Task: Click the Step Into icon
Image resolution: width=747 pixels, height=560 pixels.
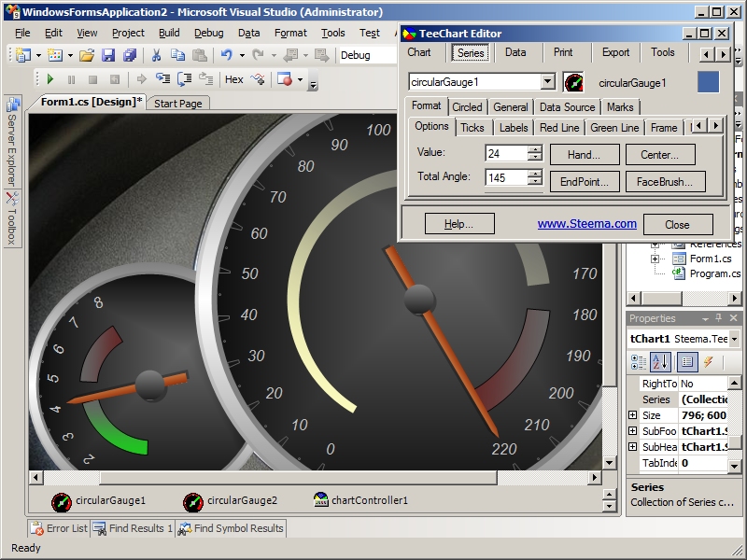Action: (162, 78)
